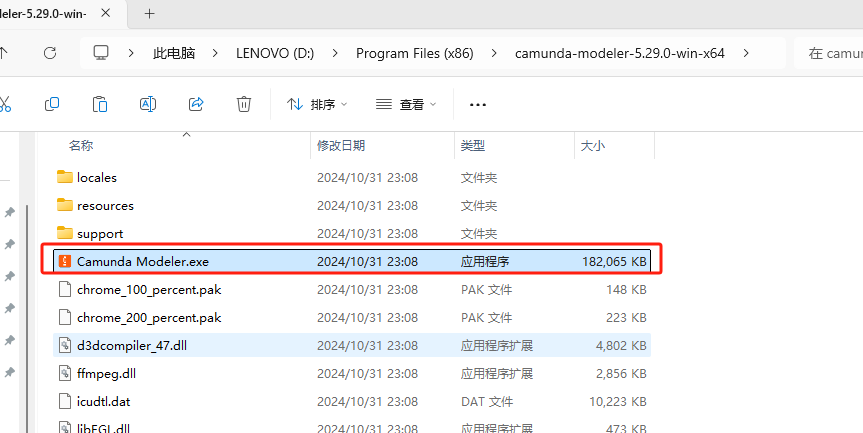Image resolution: width=863 pixels, height=433 pixels.
Task: Sort by 类型 column header
Action: pos(473,146)
